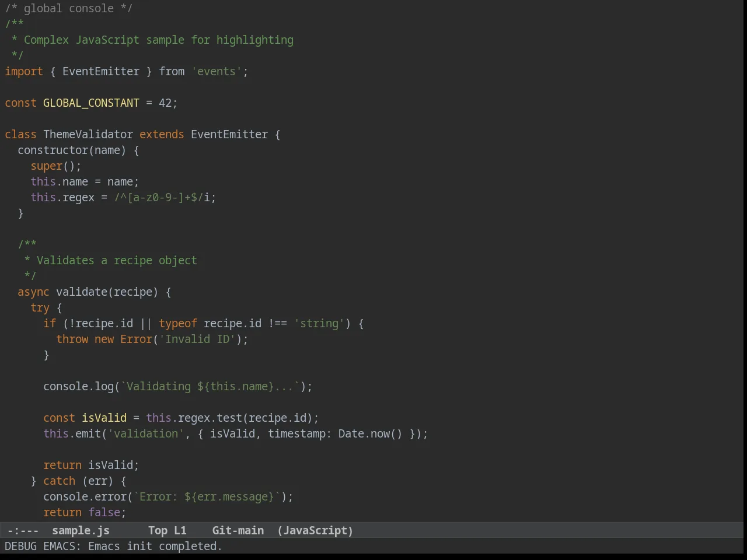Click 'Date.now()' call
This screenshot has width=747, height=560.
point(370,433)
